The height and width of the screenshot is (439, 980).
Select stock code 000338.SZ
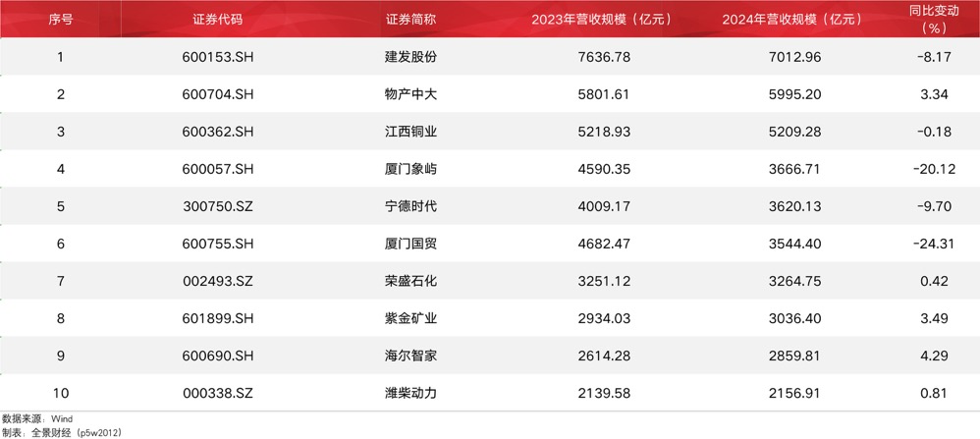tap(217, 393)
